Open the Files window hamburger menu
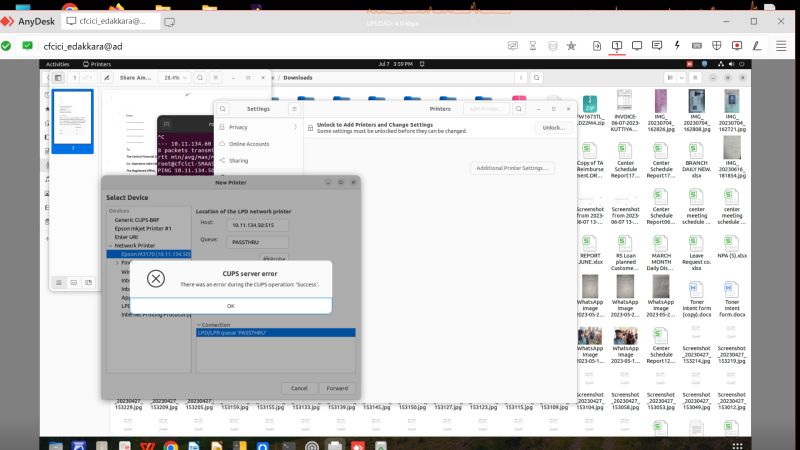This screenshot has height=450, width=800. click(x=695, y=78)
